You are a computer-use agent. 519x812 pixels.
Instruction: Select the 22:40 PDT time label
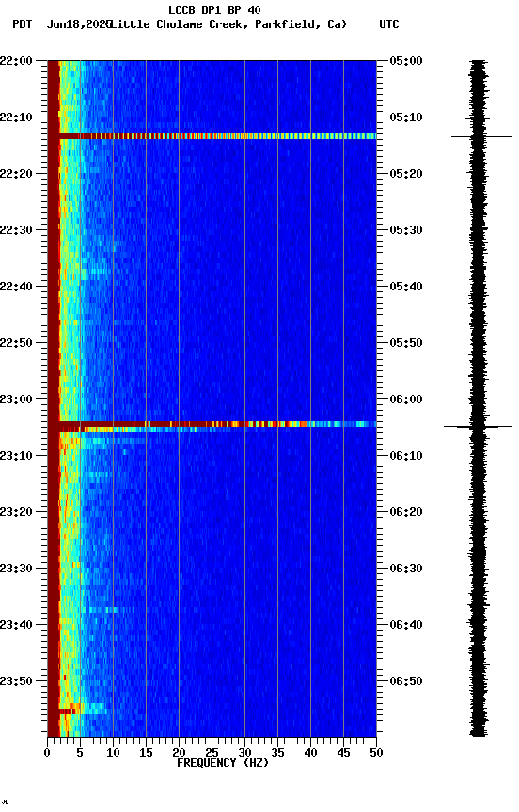pyautogui.click(x=16, y=287)
